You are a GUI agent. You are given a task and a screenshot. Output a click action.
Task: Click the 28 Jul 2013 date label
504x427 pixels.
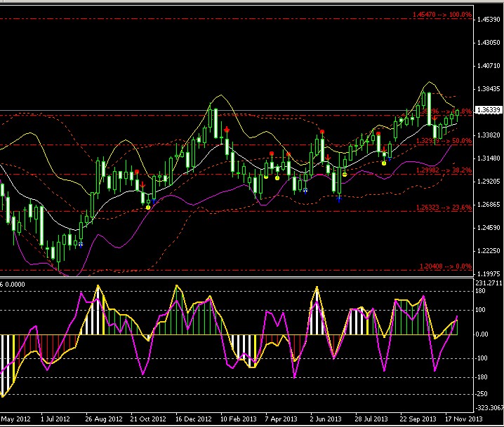tap(371, 419)
